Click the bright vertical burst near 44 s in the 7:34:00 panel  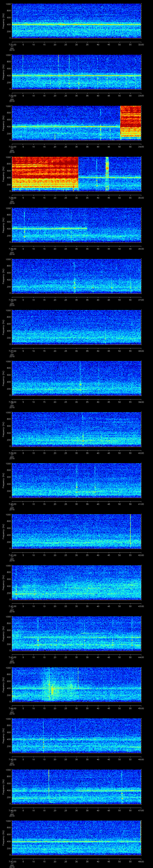tap(107, 174)
